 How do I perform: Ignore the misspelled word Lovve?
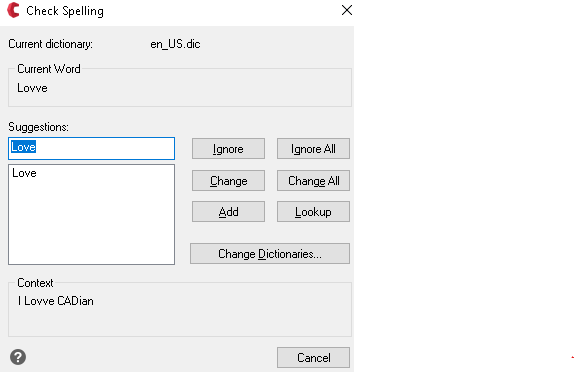[x=228, y=149]
